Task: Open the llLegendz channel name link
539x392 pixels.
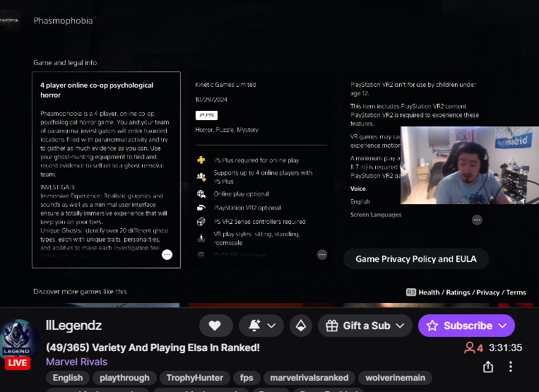Action: 73,325
